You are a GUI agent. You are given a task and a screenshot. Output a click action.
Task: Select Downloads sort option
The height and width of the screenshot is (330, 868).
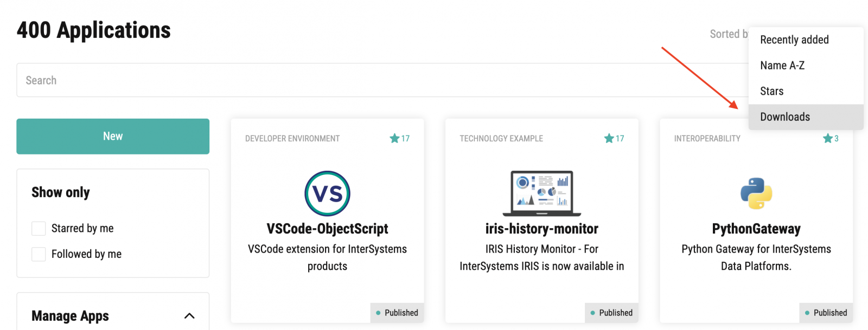(x=806, y=117)
